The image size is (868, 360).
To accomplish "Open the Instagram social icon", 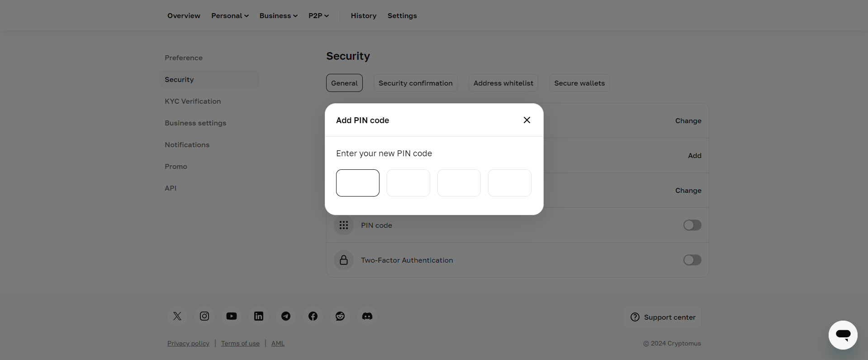I will coord(204,316).
